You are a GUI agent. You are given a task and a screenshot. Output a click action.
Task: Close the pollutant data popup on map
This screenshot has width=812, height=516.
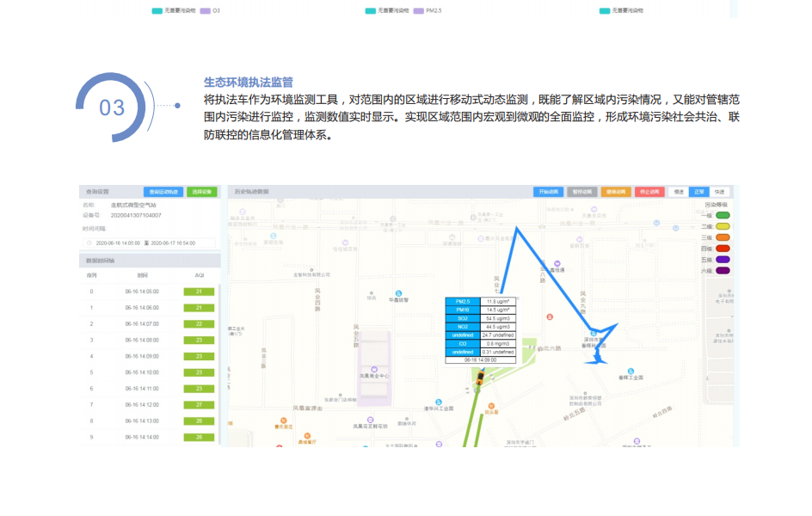tap(518, 298)
